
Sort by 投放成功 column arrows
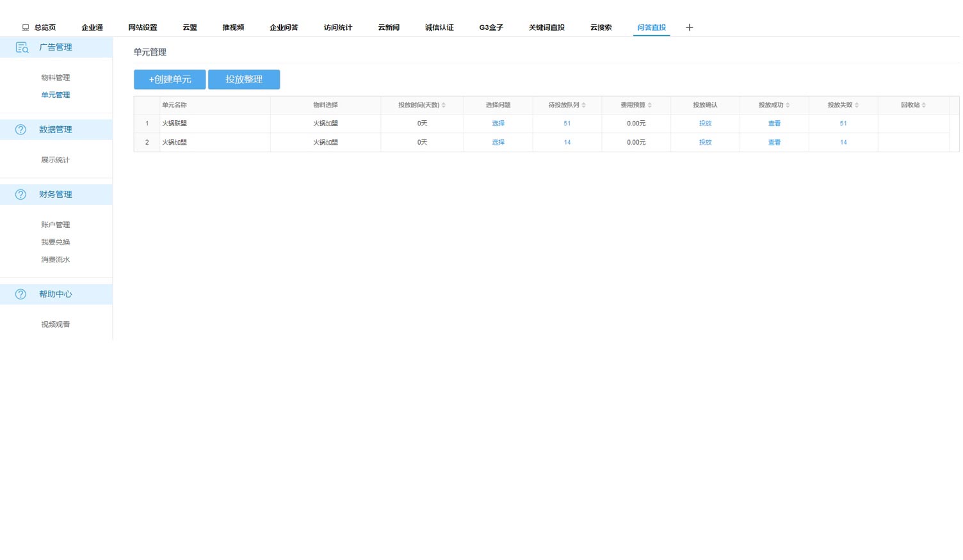point(788,105)
